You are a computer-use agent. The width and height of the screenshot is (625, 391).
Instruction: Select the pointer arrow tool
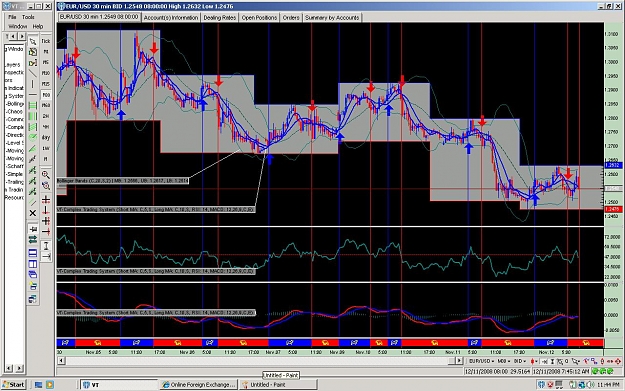(x=33, y=41)
